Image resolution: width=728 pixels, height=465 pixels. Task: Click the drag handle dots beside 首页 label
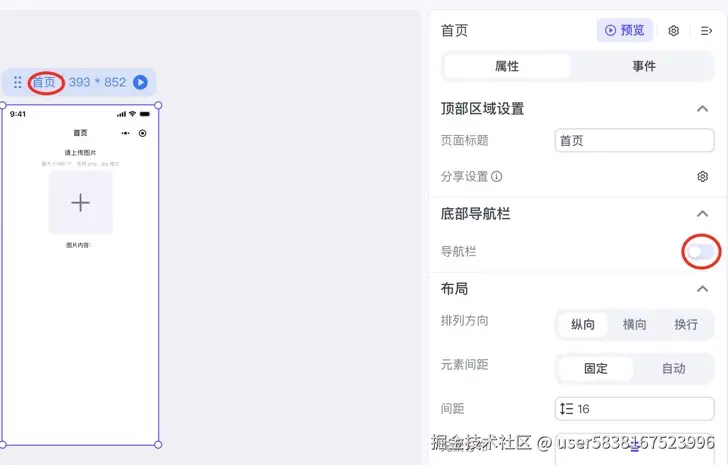[18, 82]
